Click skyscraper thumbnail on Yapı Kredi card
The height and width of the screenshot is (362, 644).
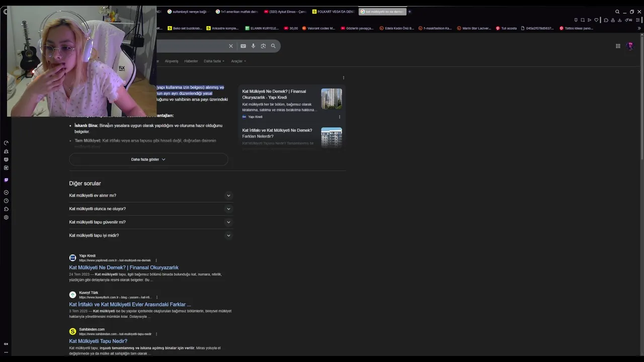[x=332, y=99]
